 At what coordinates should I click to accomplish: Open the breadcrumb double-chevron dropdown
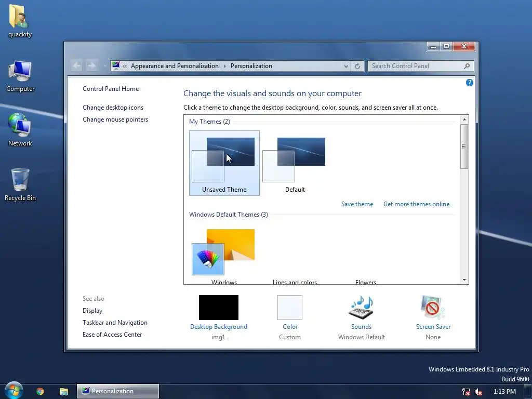click(125, 66)
